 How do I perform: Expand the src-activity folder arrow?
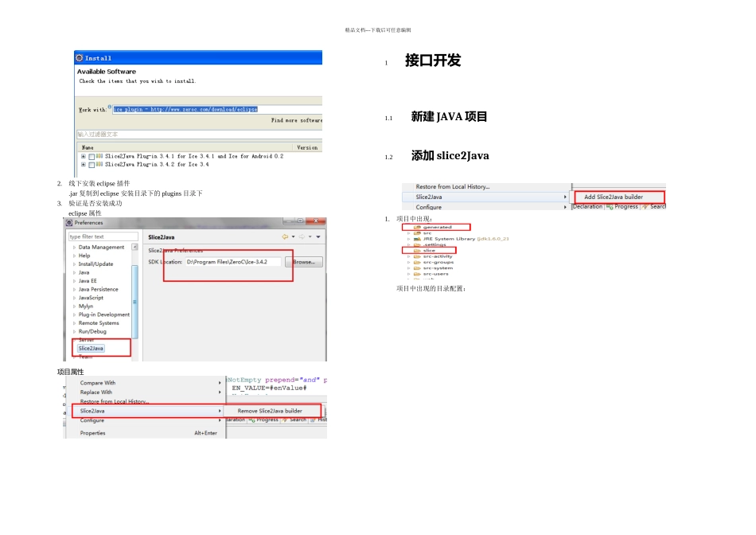pyautogui.click(x=409, y=256)
